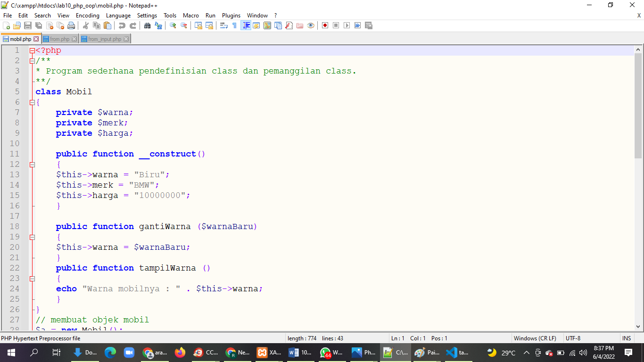Zoom in using the magnifier icon
The height and width of the screenshot is (362, 644).
coord(173,25)
